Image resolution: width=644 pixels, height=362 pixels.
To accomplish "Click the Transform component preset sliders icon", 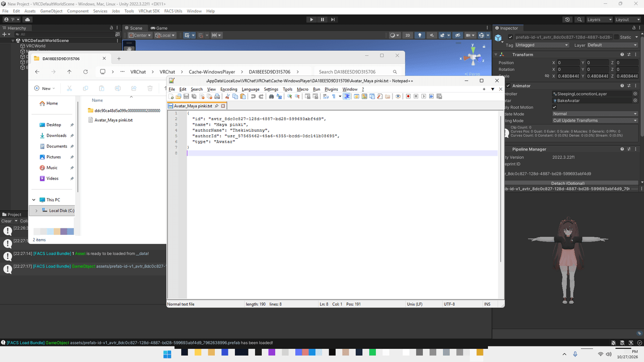I will tap(629, 54).
